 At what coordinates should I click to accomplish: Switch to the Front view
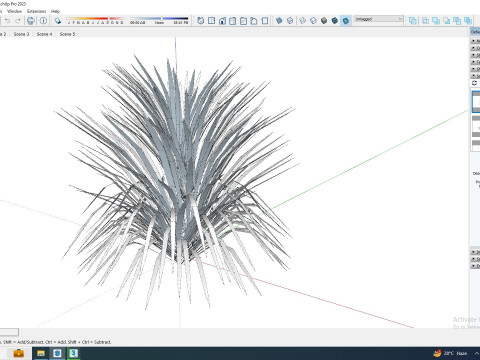[222, 21]
